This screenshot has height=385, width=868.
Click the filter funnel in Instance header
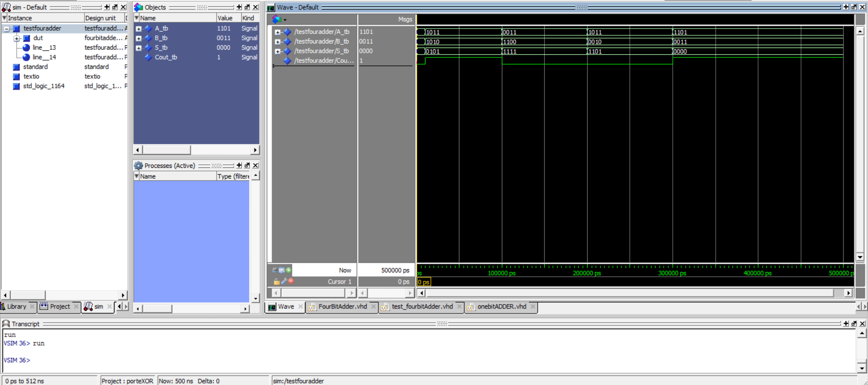(5, 18)
